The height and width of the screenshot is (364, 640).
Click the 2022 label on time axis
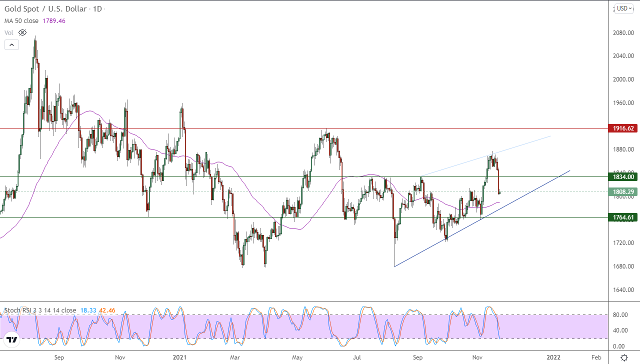pyautogui.click(x=553, y=357)
